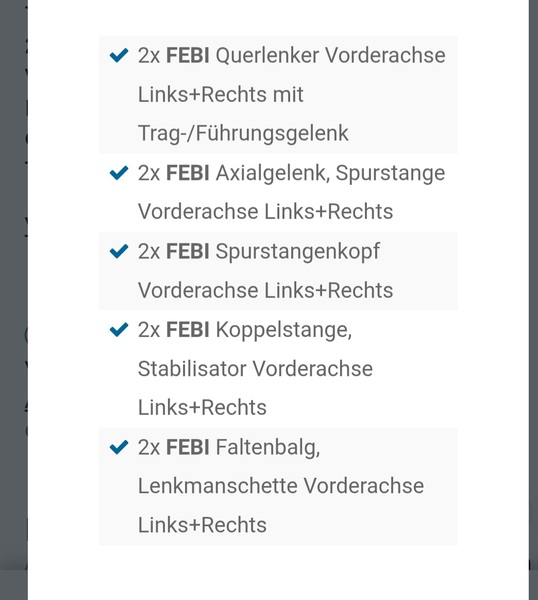Screen dimensions: 538x600
Task: Click the Trag-/Führungsgelenk text line
Action: 243,134
